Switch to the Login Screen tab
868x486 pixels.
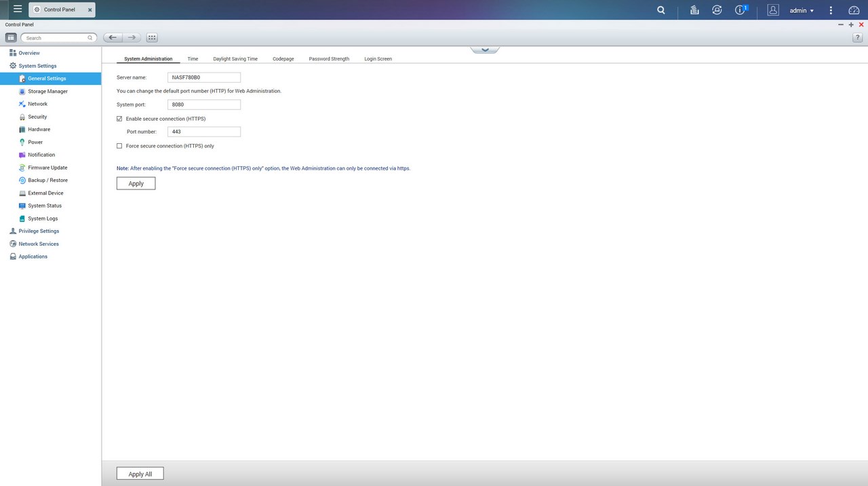tap(378, 59)
